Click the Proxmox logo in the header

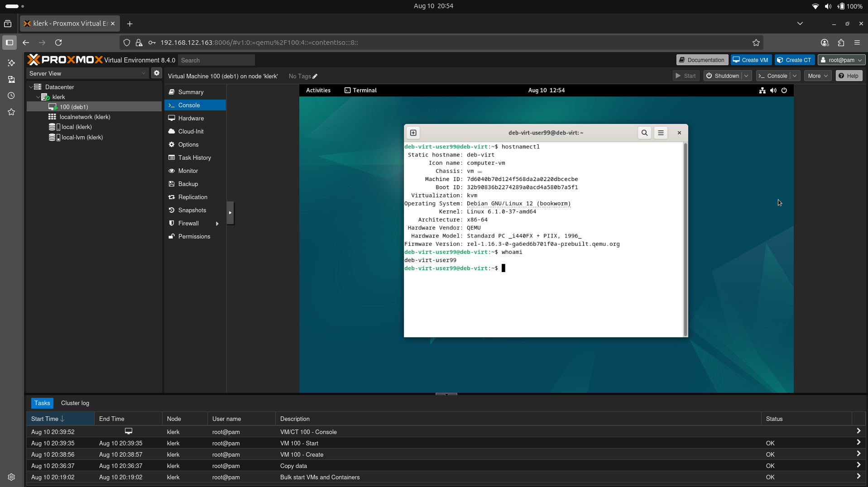(65, 59)
